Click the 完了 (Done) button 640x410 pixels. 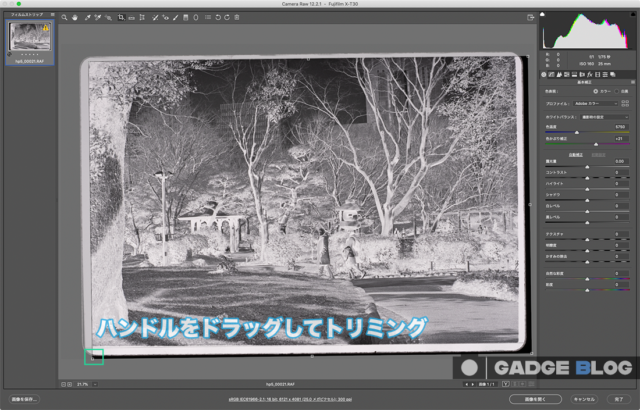coord(619,399)
